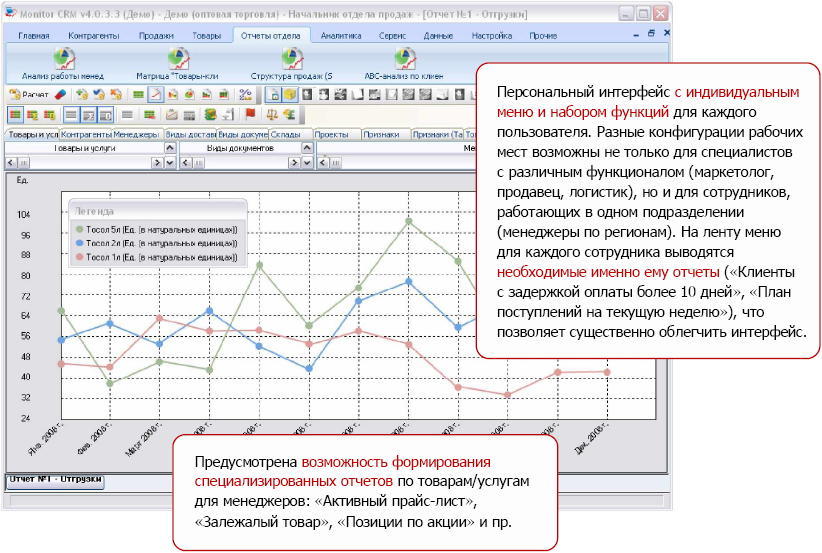The width and height of the screenshot is (822, 553).
Task: Open the 'Аналитика' ribbon tab
Action: coord(341,36)
